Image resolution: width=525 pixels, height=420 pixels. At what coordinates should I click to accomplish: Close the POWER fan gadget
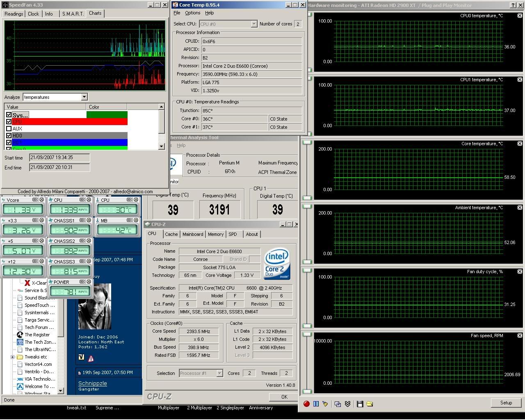[89, 282]
